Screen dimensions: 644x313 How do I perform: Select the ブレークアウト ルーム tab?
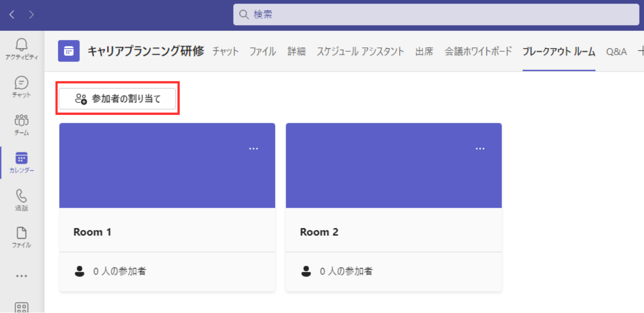(559, 52)
